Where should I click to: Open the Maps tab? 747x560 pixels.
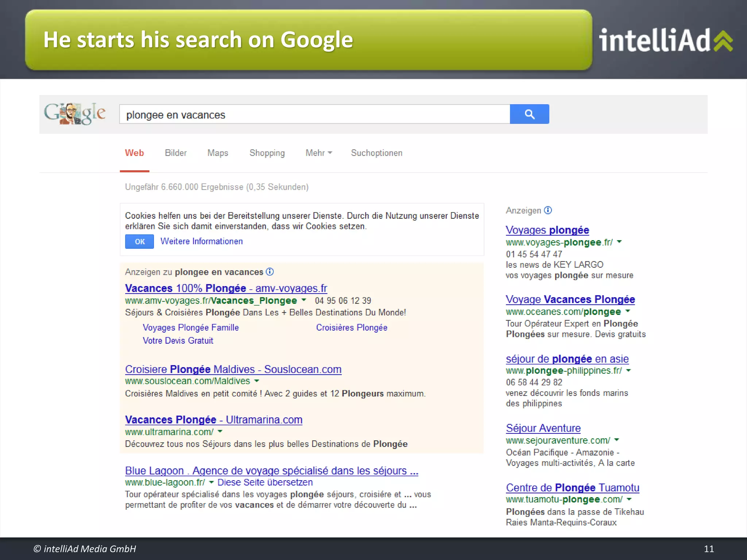click(x=218, y=153)
